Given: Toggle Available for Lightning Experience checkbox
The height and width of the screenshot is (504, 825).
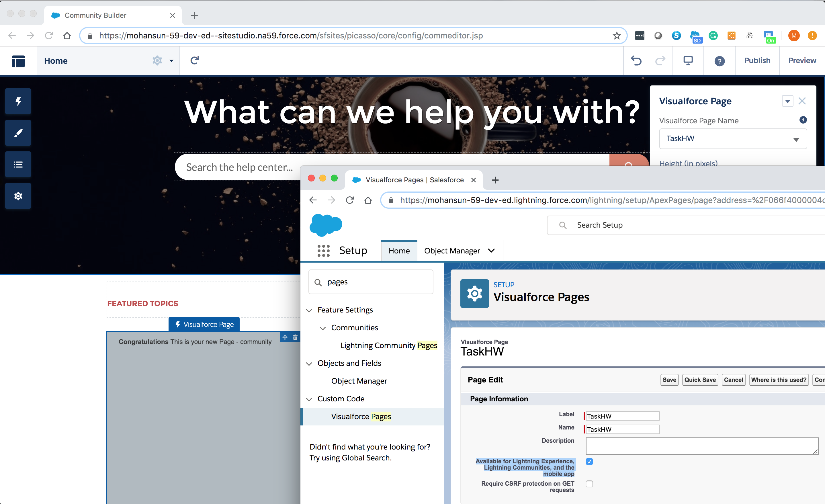Looking at the screenshot, I should [x=589, y=462].
